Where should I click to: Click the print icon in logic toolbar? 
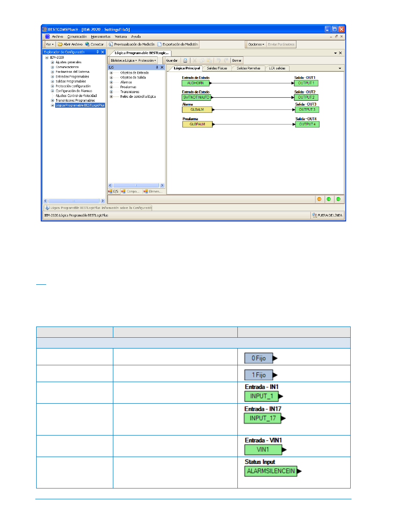[x=185, y=61]
